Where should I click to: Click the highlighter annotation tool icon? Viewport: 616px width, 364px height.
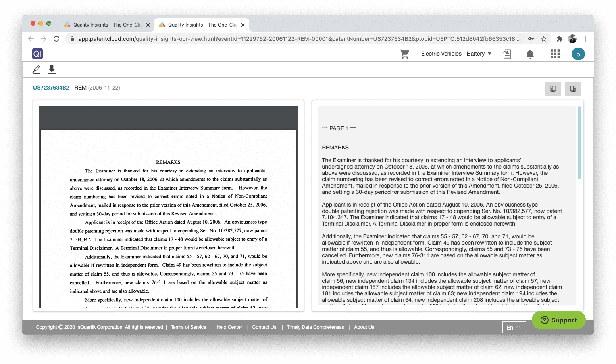(36, 70)
